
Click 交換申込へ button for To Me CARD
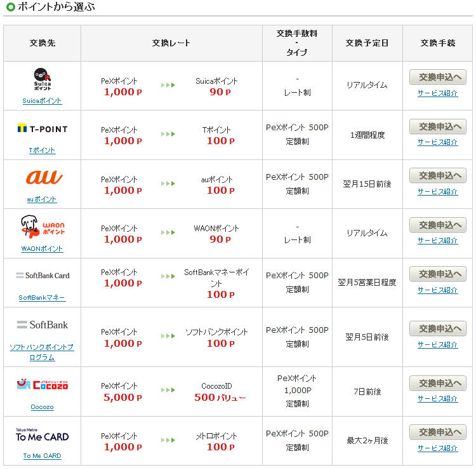tap(438, 432)
